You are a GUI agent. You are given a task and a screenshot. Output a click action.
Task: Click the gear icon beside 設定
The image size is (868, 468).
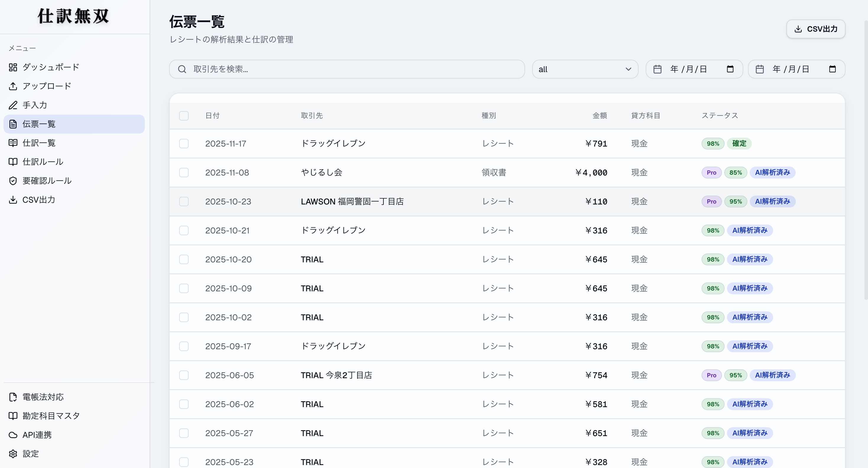point(13,454)
